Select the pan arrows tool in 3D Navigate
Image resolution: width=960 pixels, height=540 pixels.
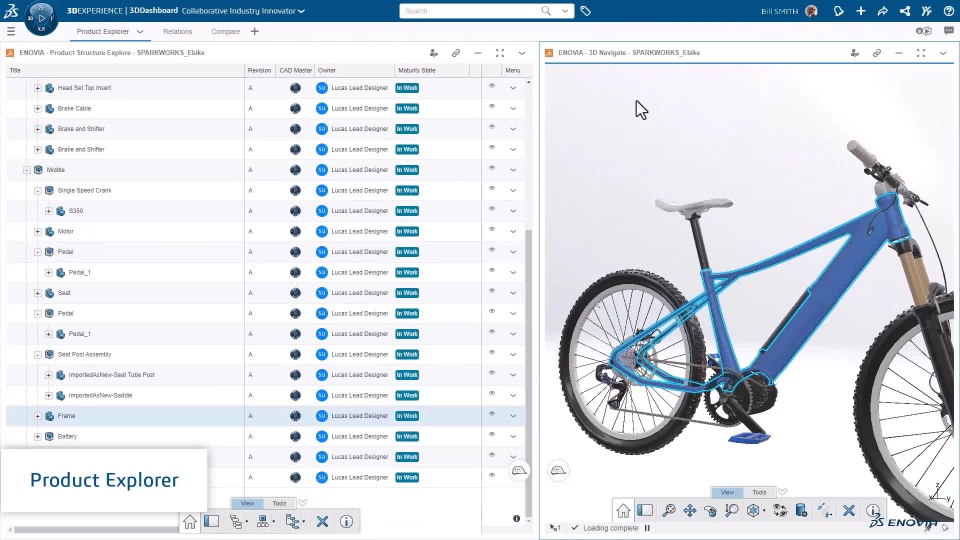689,511
